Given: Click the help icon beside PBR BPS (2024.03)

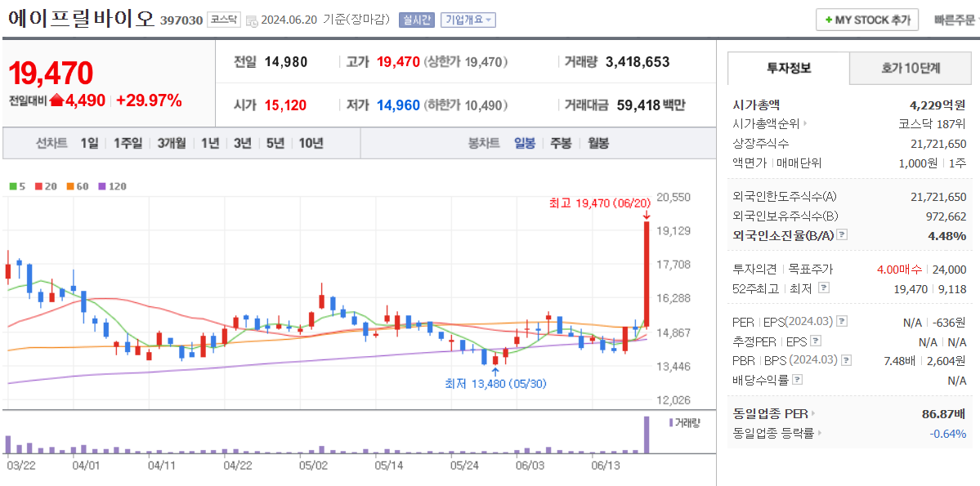Looking at the screenshot, I should coord(846,360).
